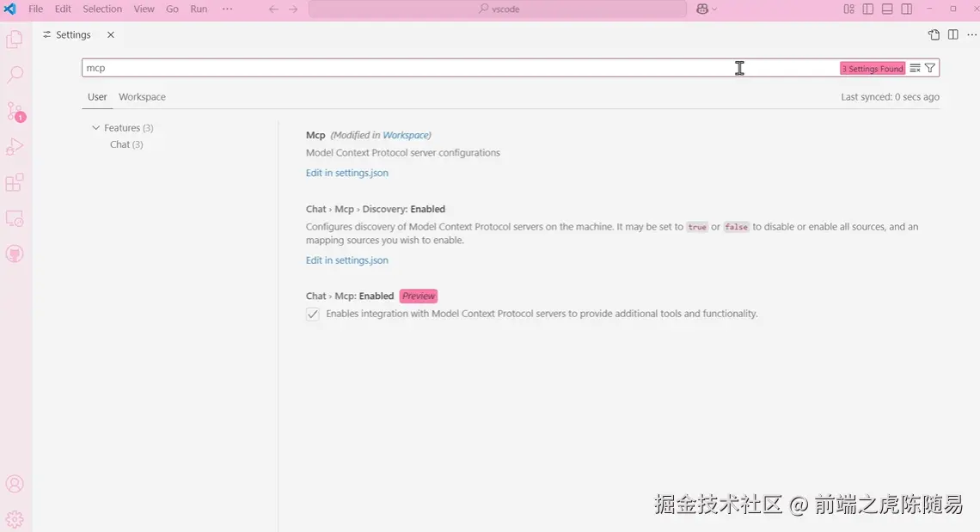980x532 pixels.
Task: Split the editor to the right
Action: 953,35
